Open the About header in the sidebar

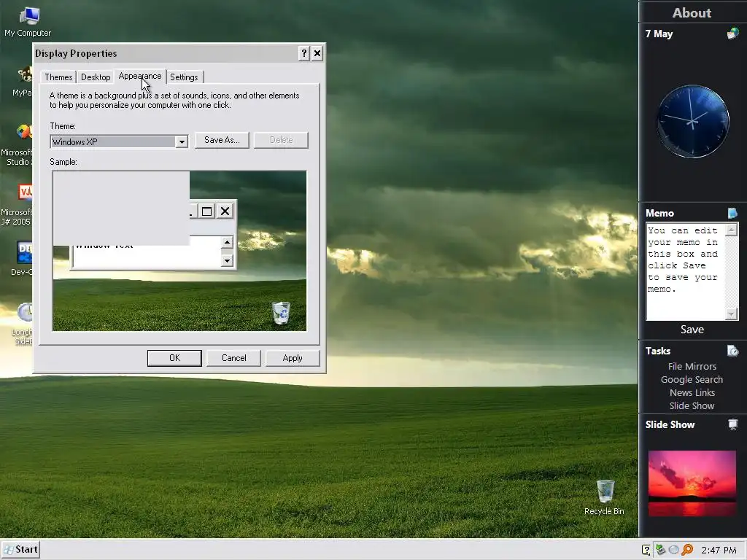(692, 13)
